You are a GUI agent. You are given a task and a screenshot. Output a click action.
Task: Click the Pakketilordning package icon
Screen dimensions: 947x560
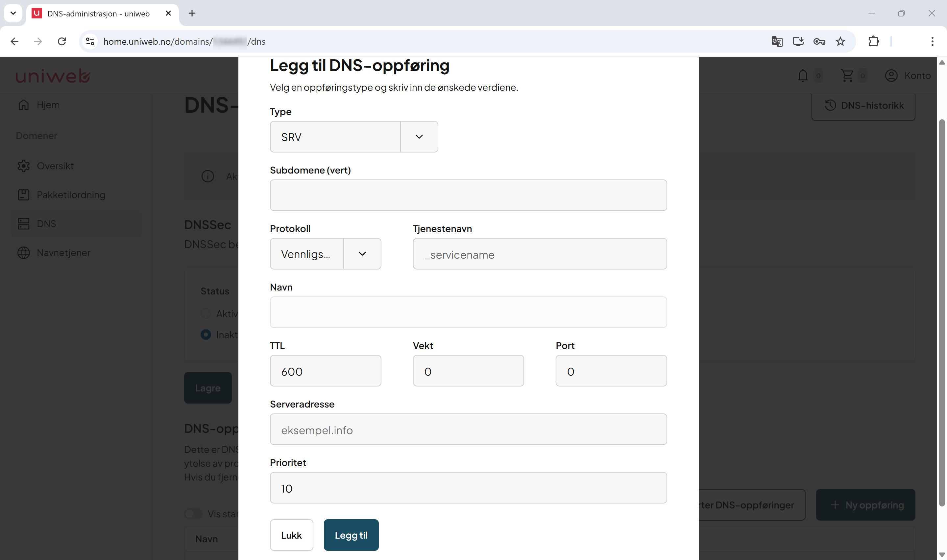23,195
